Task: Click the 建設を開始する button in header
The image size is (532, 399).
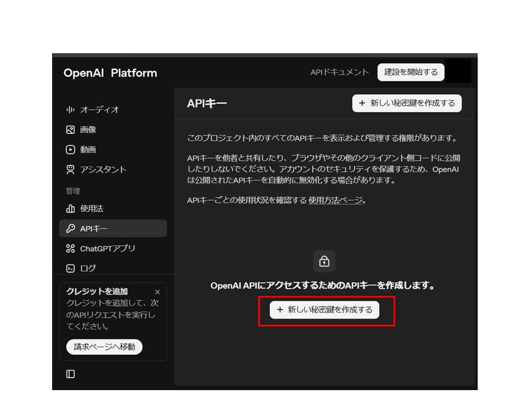Action: (411, 72)
